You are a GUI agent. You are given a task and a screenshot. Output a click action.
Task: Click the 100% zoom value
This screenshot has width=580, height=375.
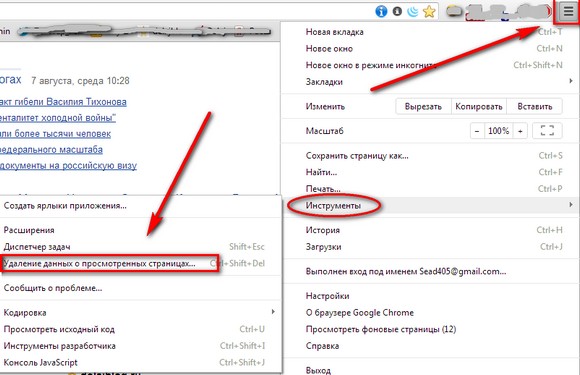[x=498, y=131]
